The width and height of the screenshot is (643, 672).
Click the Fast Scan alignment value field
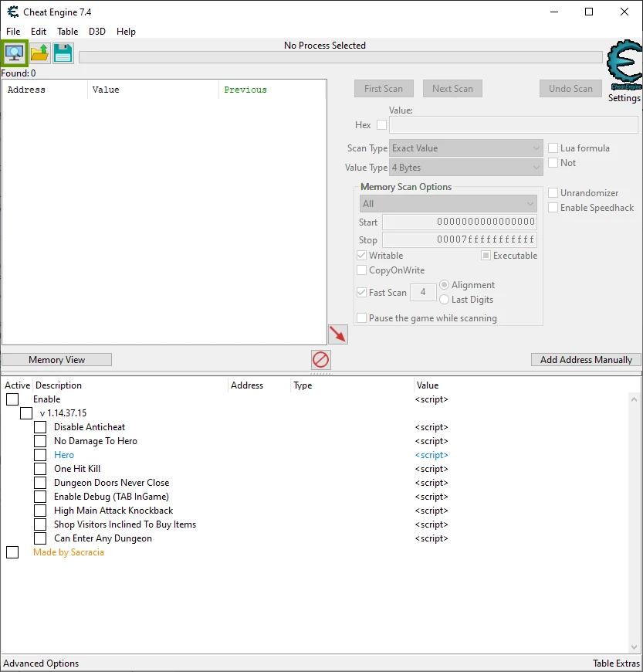point(423,292)
